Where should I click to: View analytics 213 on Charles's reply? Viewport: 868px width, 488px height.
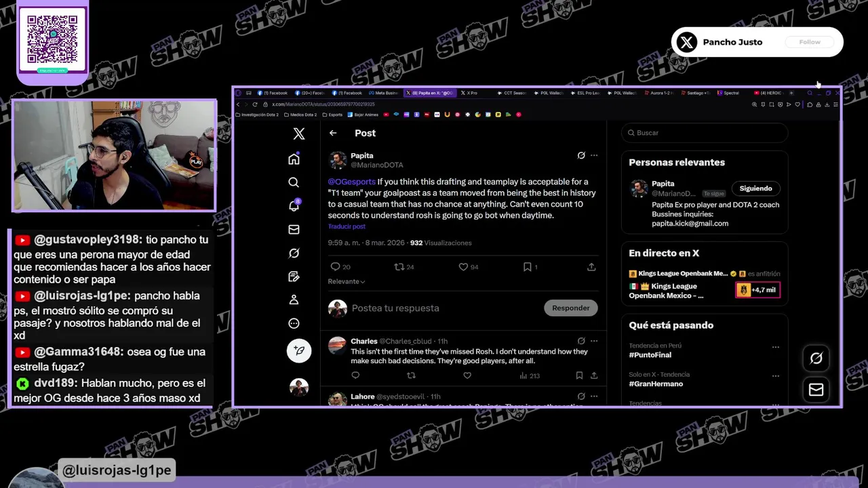530,375
